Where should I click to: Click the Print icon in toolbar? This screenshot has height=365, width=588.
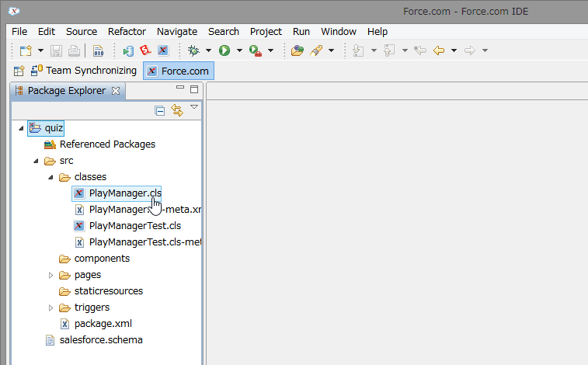point(74,50)
